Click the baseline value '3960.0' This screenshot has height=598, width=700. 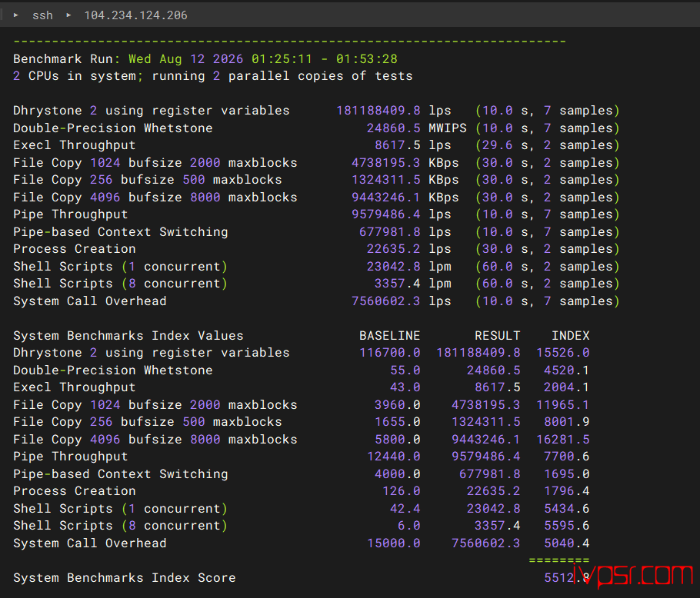pos(398,405)
